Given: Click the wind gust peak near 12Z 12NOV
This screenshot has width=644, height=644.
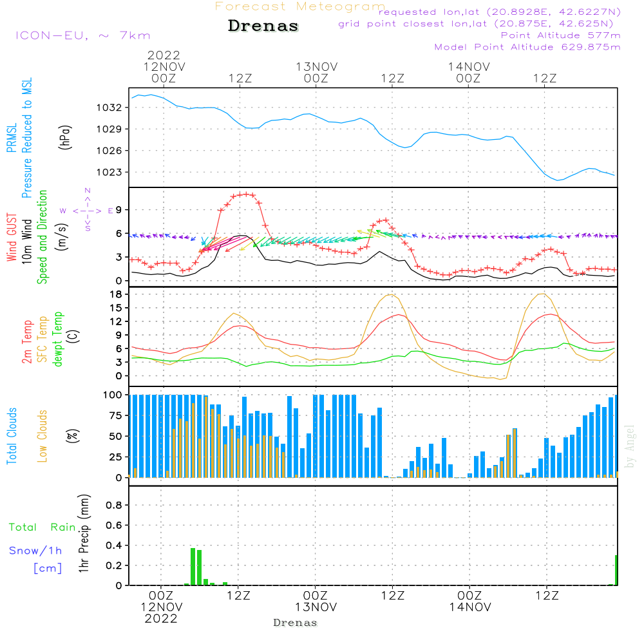Looking at the screenshot, I should point(246,194).
